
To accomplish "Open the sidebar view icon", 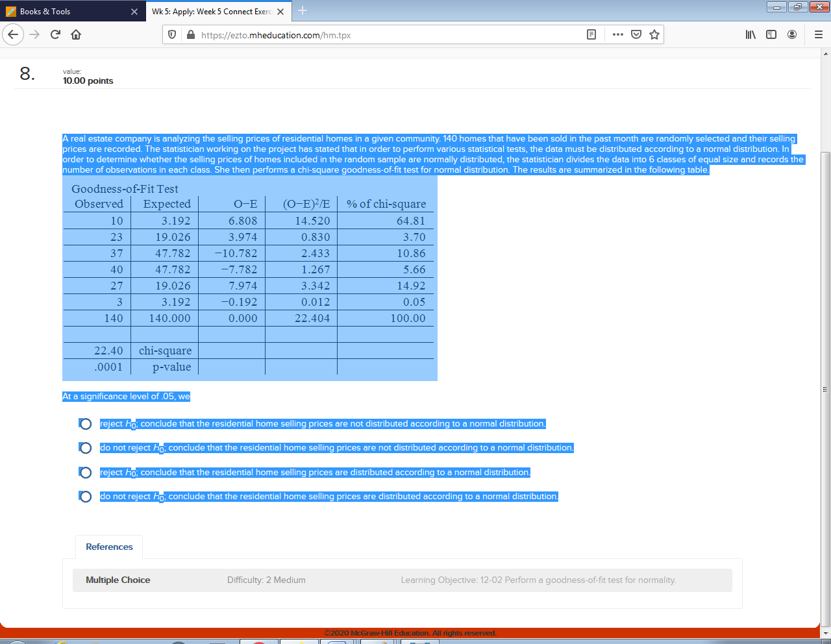I will coord(771,34).
